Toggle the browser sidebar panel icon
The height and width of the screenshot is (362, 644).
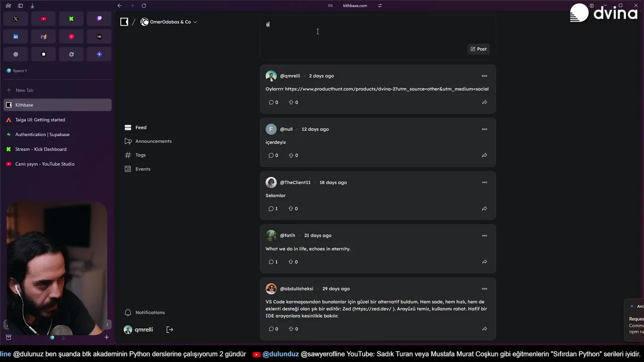point(20,6)
